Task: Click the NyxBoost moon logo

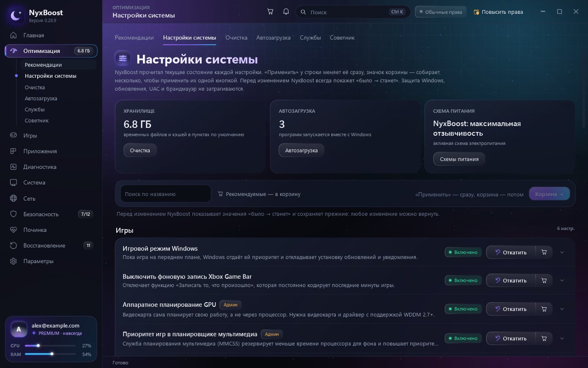Action: [16, 15]
